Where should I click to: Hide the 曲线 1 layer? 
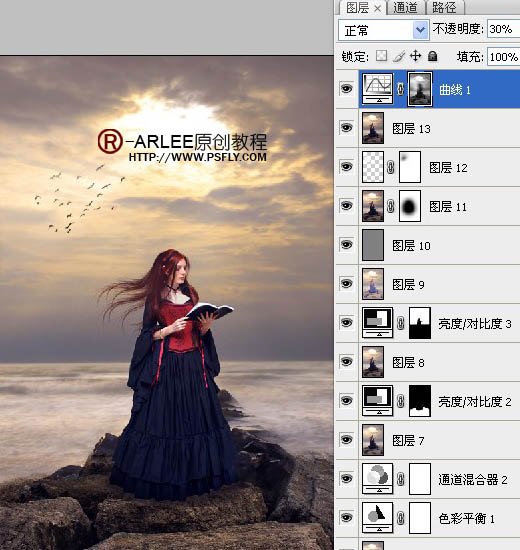[346, 88]
